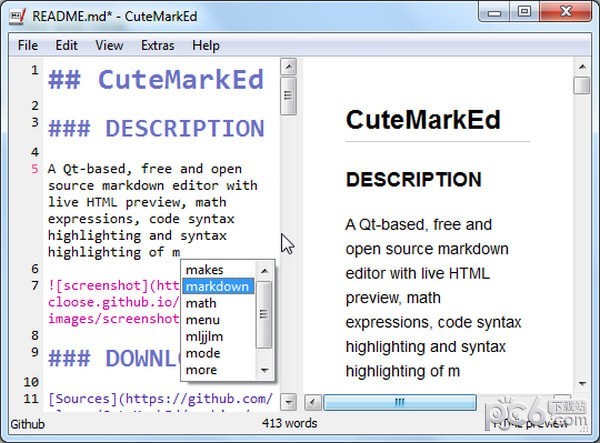
Task: Choose 'math' from the autocomplete suggestions
Action: pos(201,303)
